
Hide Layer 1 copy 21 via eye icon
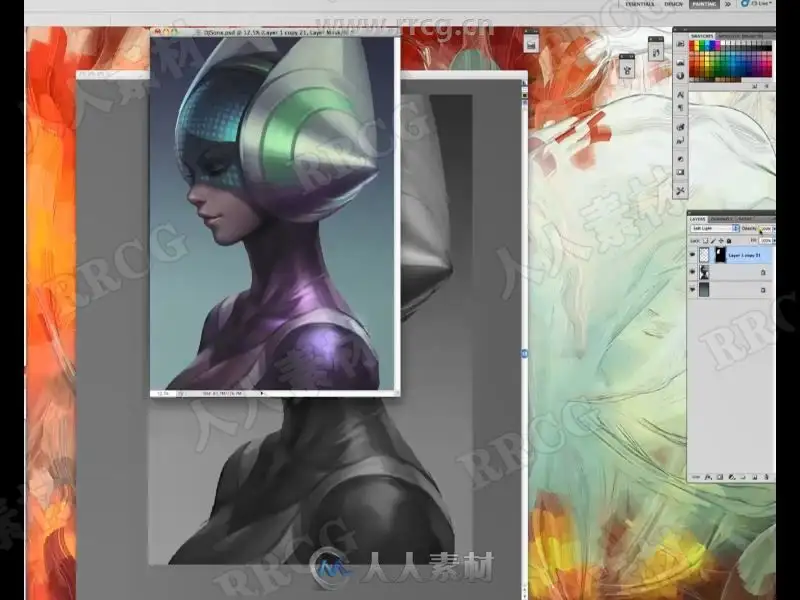point(692,254)
